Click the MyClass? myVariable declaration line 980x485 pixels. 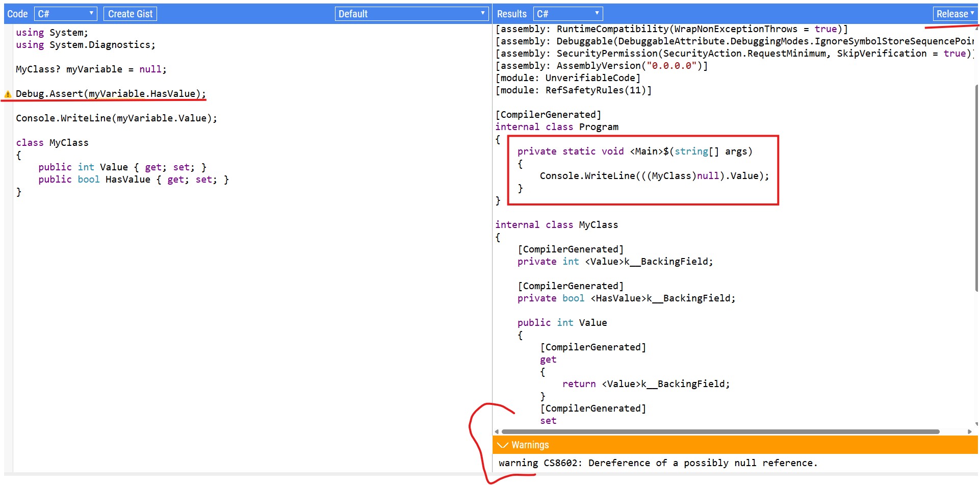point(91,69)
